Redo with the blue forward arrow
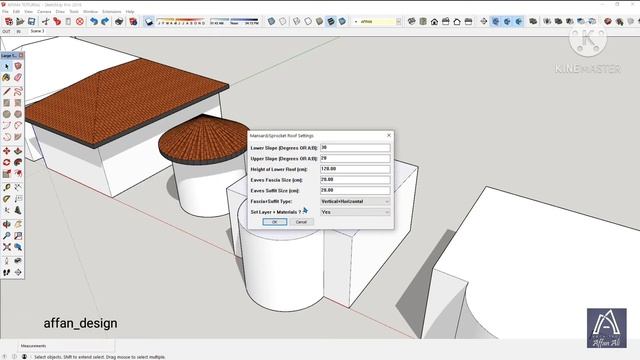Screen dimensions: 640x360 (105, 21)
